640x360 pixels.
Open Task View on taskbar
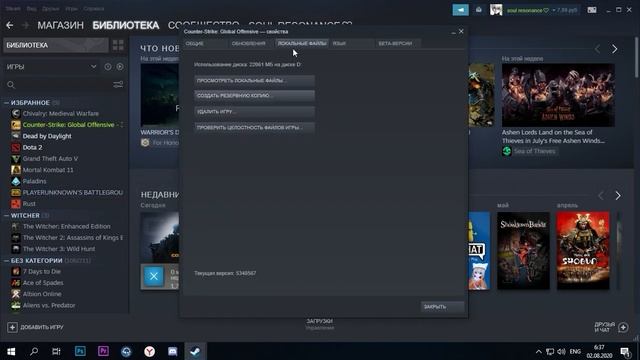coord(56,351)
